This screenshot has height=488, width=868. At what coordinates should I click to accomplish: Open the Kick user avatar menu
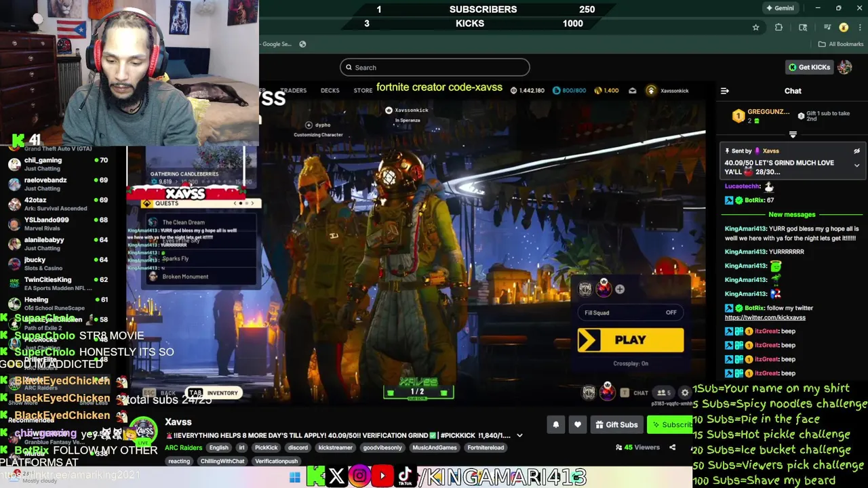point(845,67)
